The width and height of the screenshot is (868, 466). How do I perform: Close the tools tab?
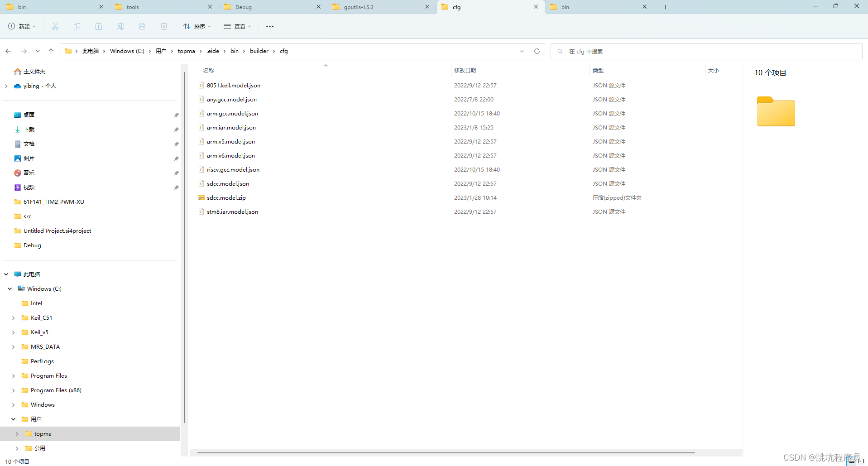point(210,7)
